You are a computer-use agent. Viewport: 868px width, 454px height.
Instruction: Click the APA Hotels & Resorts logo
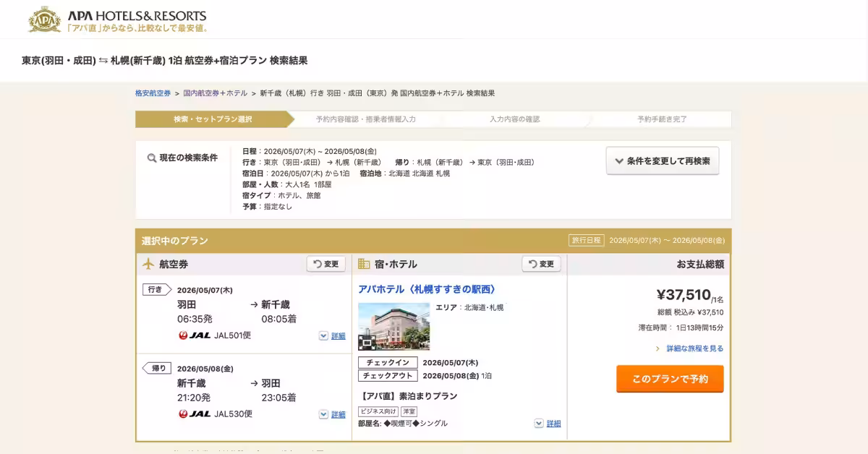pyautogui.click(x=117, y=20)
